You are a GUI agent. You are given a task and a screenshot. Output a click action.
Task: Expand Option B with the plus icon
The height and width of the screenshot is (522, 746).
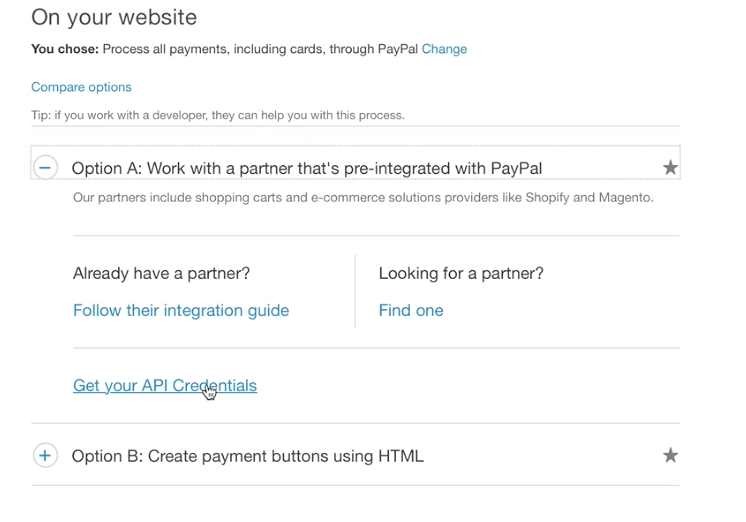click(45, 456)
